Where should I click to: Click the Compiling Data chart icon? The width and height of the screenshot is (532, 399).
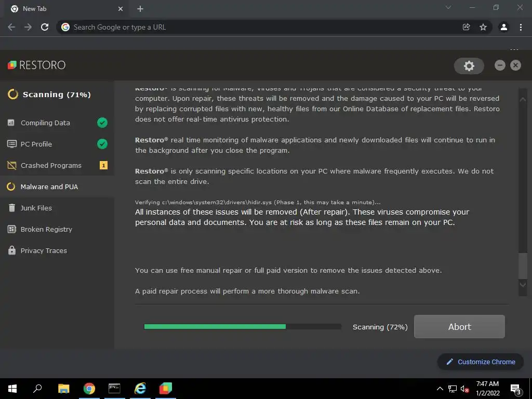tap(11, 123)
